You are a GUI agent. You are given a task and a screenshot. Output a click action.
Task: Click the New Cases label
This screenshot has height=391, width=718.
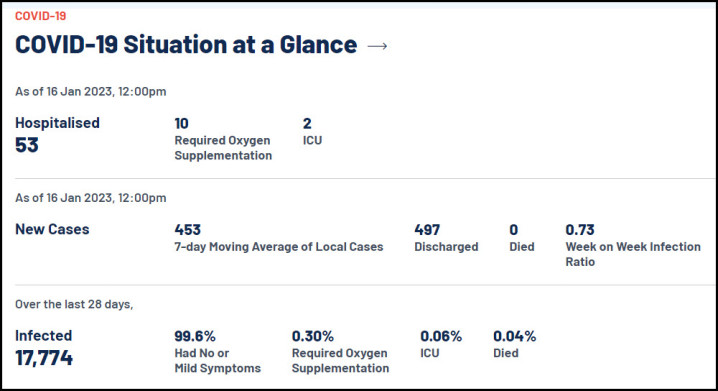52,229
